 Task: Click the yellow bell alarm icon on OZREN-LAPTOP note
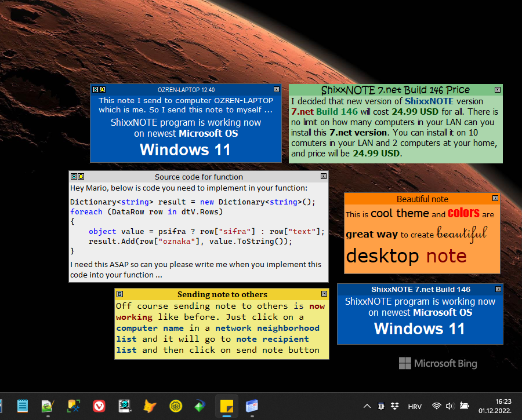pos(103,89)
